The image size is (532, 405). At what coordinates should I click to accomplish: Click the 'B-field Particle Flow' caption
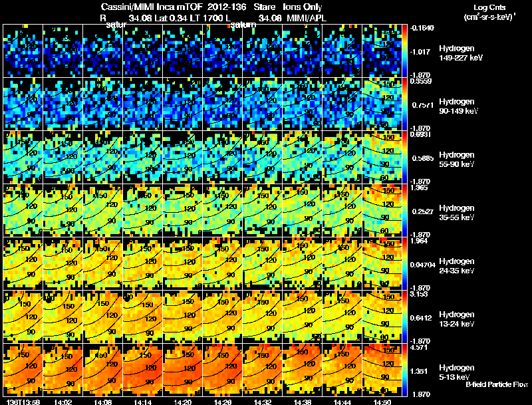[497, 384]
